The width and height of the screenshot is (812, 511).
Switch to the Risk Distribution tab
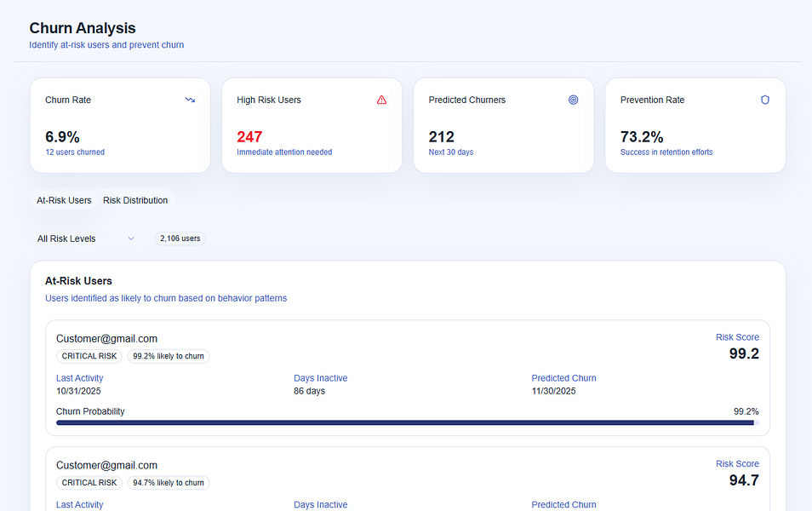135,200
